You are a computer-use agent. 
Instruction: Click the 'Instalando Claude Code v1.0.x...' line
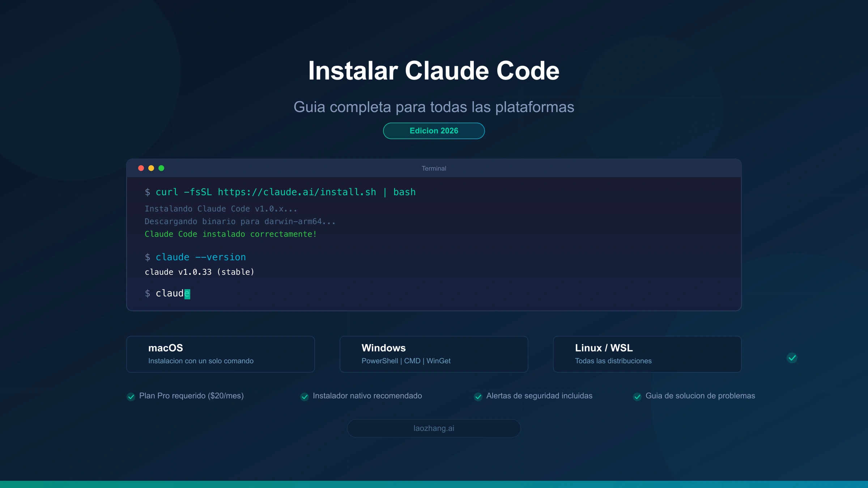pyautogui.click(x=221, y=209)
